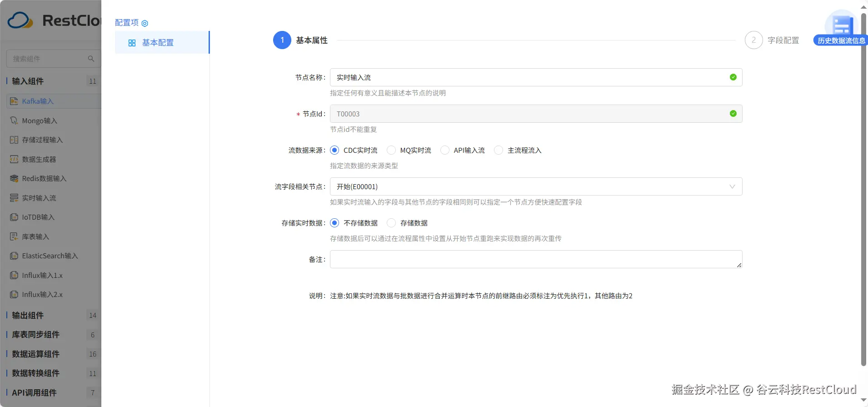The height and width of the screenshot is (407, 868).
Task: Open the 基本配置 side tab
Action: 162,42
